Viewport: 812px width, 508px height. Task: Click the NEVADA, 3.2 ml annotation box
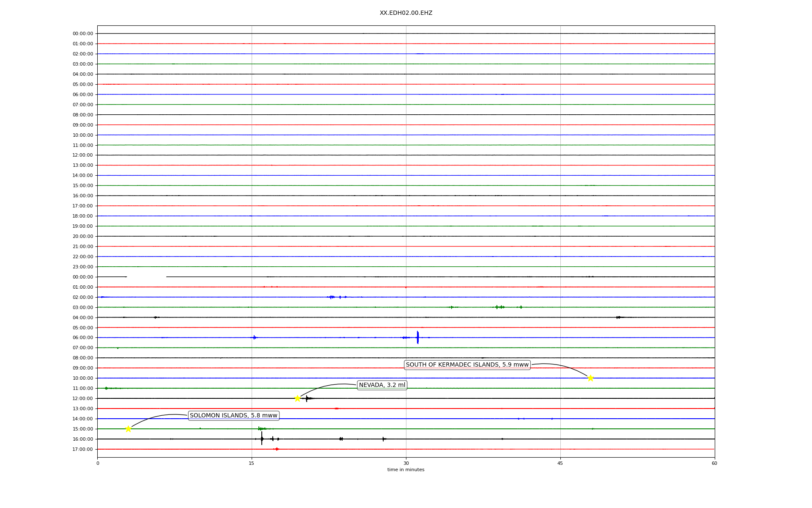coord(382,385)
